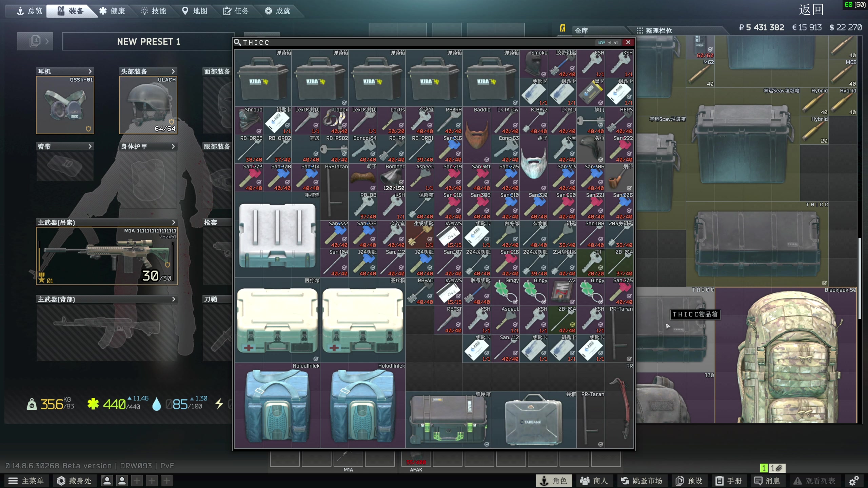Select the 钱箱 TARBANK money case
Viewport: 868px width, 488px height.
(x=534, y=420)
